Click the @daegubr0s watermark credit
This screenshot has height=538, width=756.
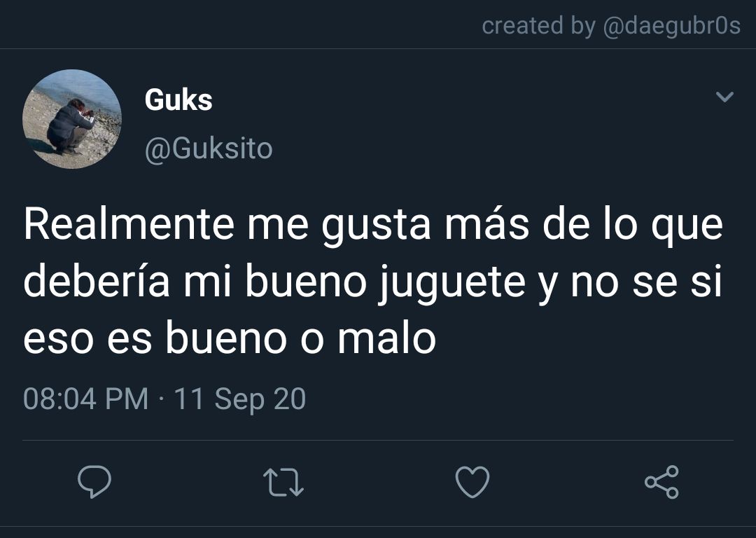click(671, 26)
